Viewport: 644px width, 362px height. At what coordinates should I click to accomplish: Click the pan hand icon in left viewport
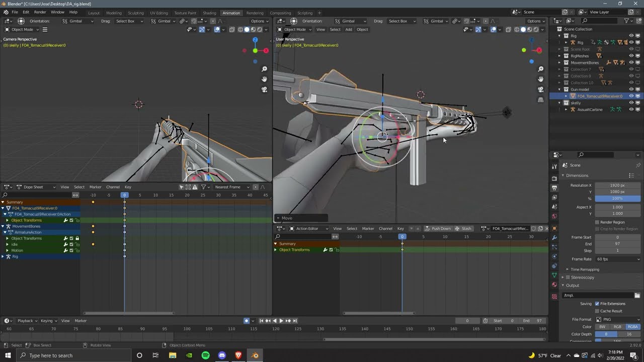pyautogui.click(x=264, y=79)
